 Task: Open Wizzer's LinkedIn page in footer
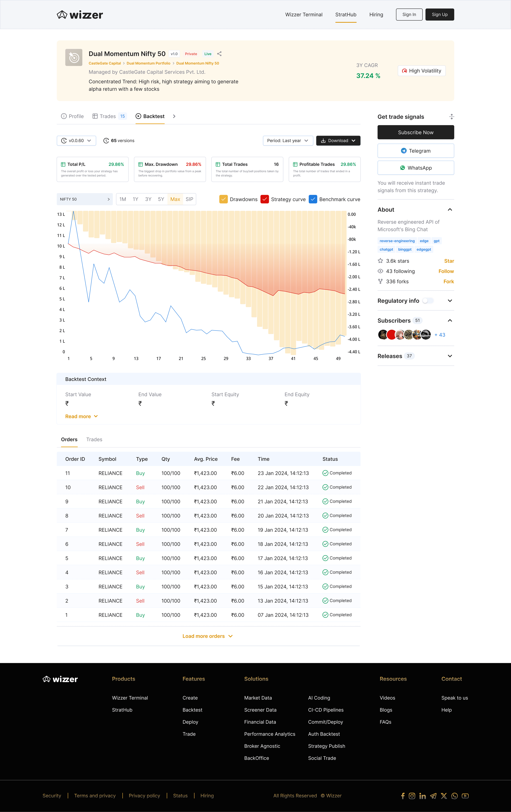pos(423,796)
